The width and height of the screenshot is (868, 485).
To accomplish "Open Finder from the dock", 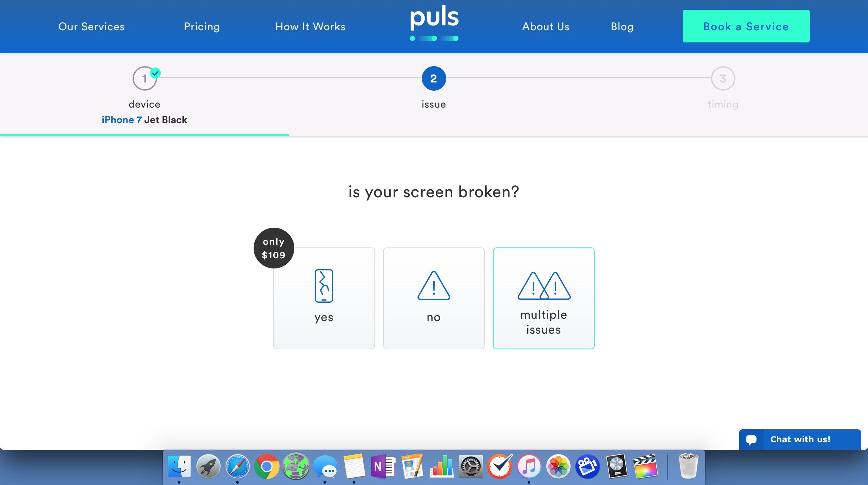I will tap(179, 467).
